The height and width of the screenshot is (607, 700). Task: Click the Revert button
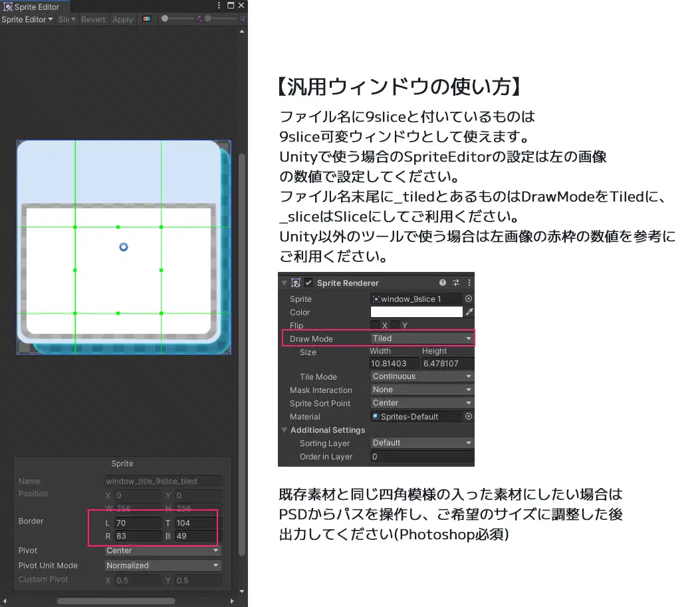click(x=92, y=19)
